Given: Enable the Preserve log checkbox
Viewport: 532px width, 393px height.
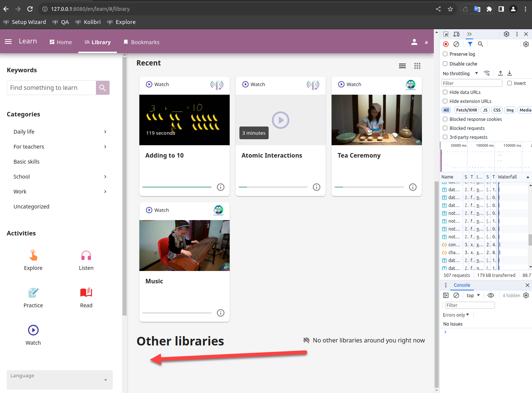Looking at the screenshot, I should pyautogui.click(x=445, y=54).
